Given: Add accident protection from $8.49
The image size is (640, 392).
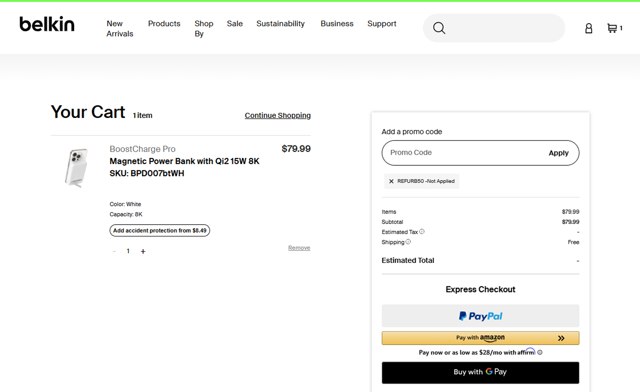Looking at the screenshot, I should (x=160, y=231).
